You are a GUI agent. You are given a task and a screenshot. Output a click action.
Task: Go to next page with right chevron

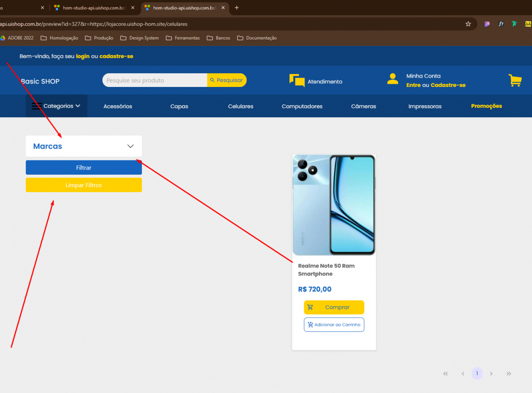(x=491, y=373)
